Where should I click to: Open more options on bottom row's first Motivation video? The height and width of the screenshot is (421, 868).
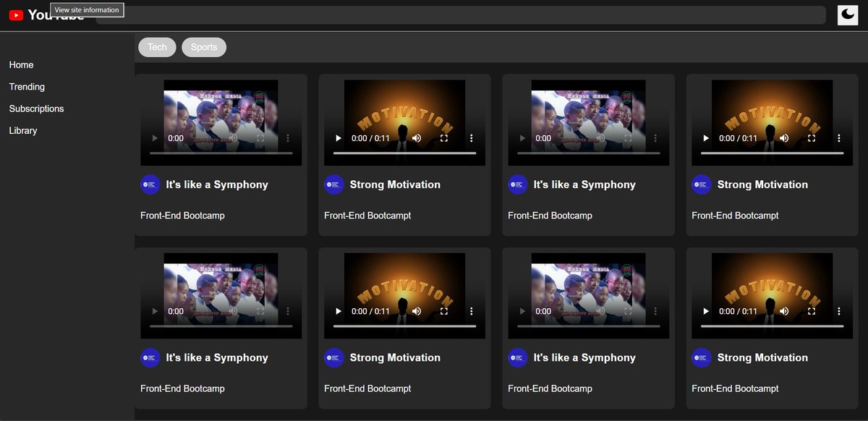tap(472, 311)
